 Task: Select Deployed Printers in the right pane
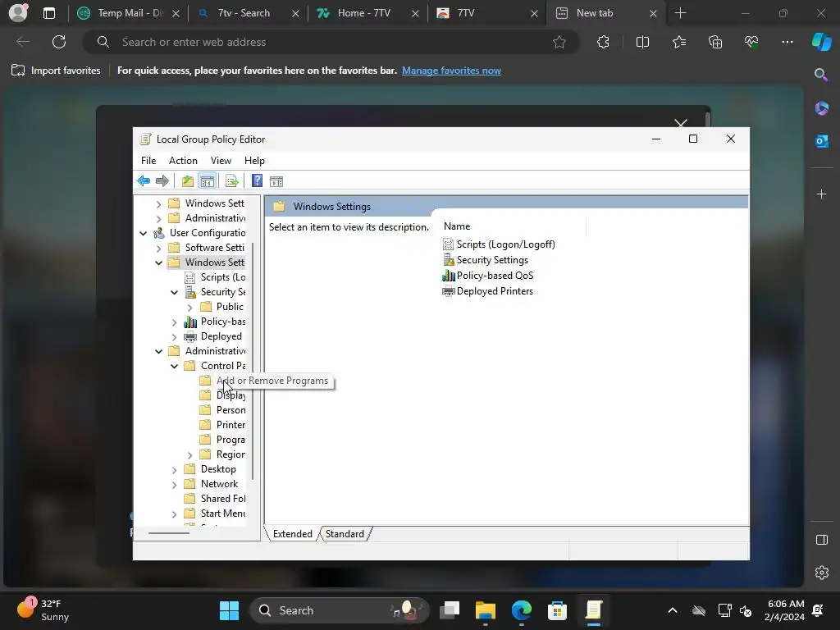[487, 291]
